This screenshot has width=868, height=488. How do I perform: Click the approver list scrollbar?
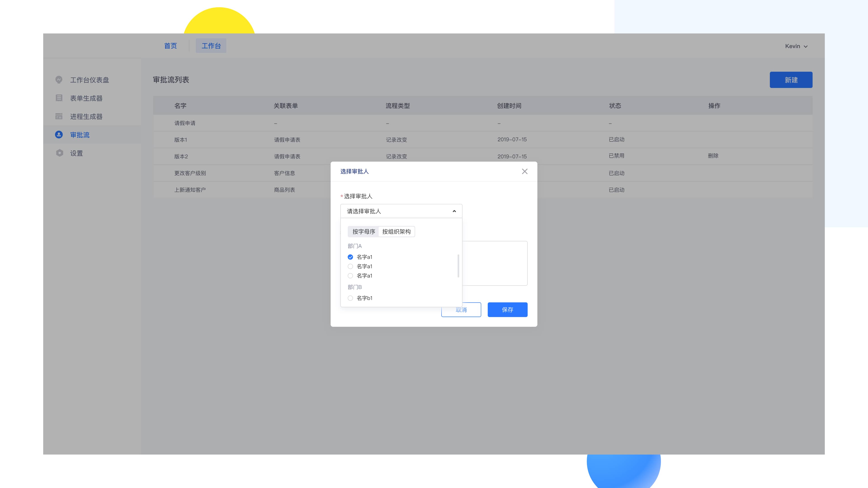[x=458, y=266]
